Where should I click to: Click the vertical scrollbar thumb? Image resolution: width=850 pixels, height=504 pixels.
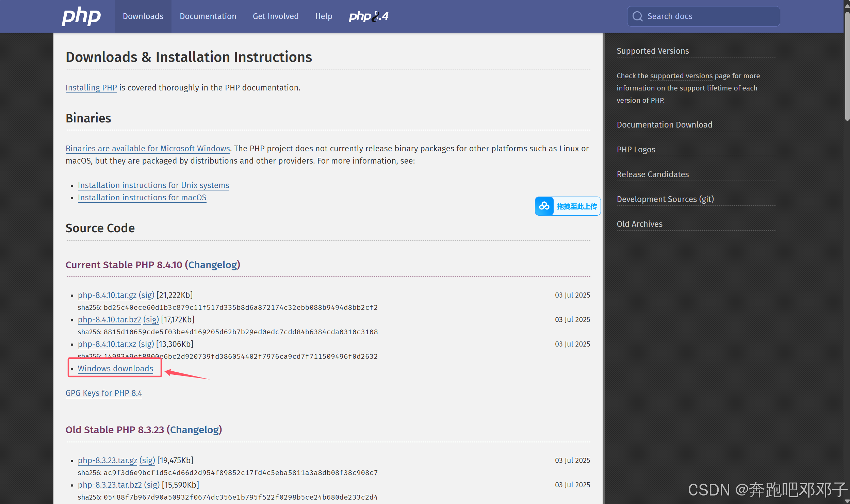coord(847,66)
